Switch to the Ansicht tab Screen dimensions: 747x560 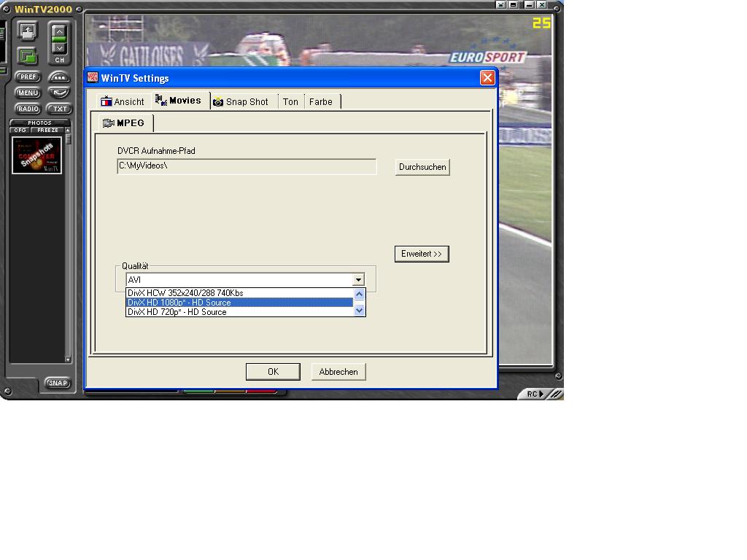coord(123,101)
